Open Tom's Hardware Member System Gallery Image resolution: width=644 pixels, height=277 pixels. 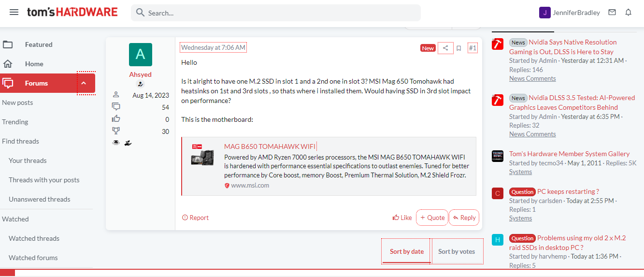570,154
